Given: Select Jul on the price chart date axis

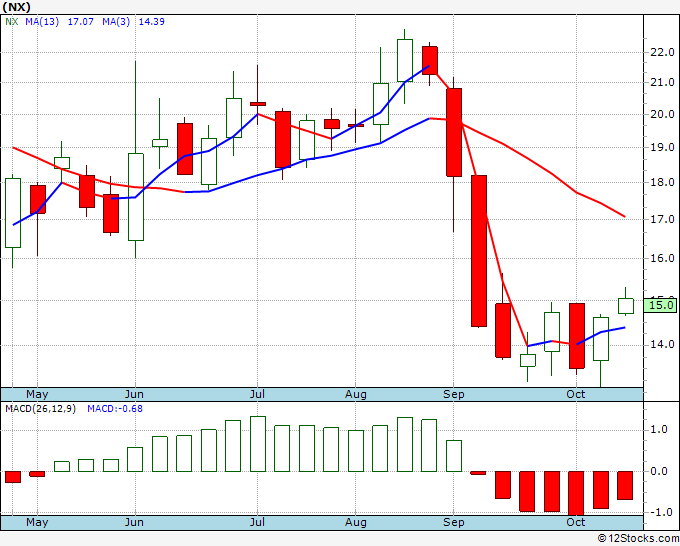Looking at the screenshot, I should pyautogui.click(x=257, y=394).
